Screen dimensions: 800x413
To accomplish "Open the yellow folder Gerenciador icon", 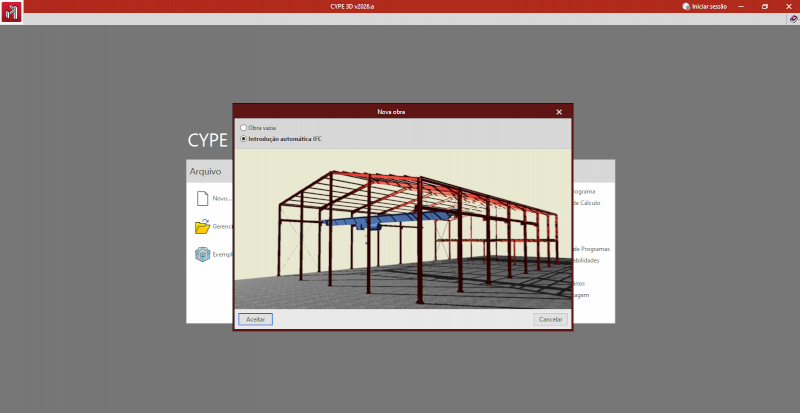I will [203, 226].
